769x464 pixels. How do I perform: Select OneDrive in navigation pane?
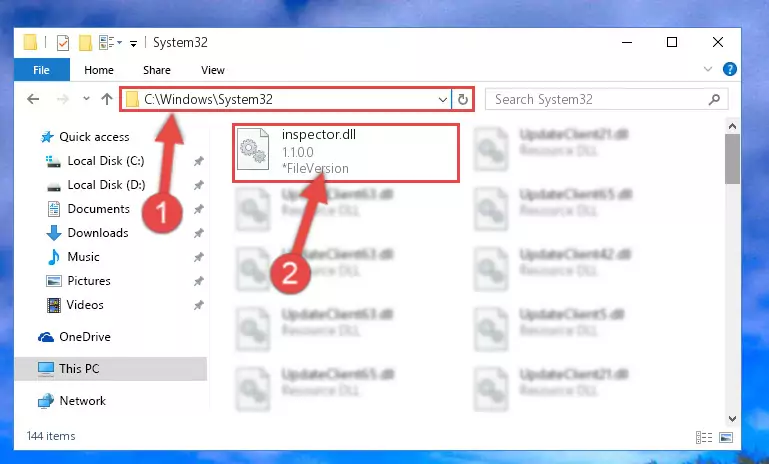pyautogui.click(x=75, y=337)
